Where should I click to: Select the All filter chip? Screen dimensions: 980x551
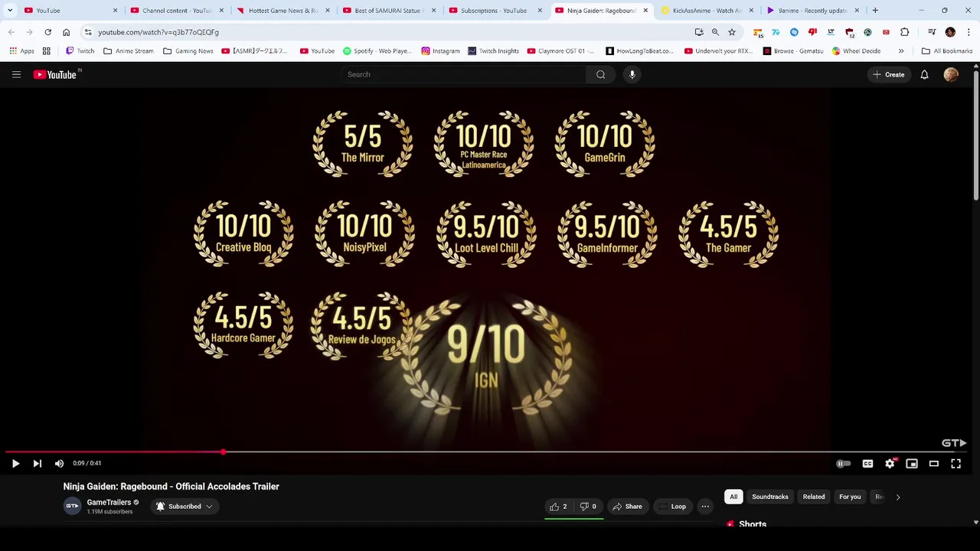tap(733, 497)
